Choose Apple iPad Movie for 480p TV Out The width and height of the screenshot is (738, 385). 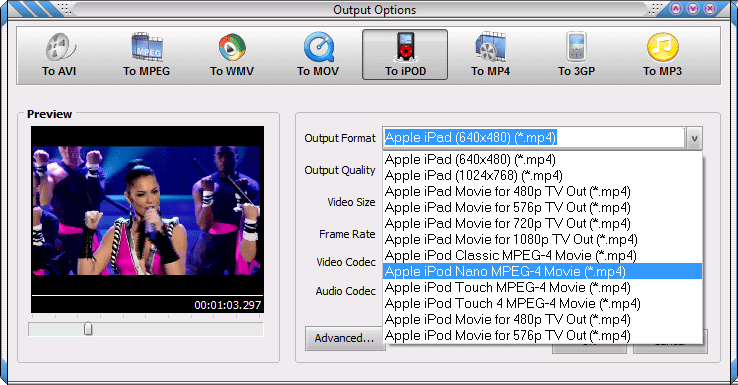coord(542,192)
